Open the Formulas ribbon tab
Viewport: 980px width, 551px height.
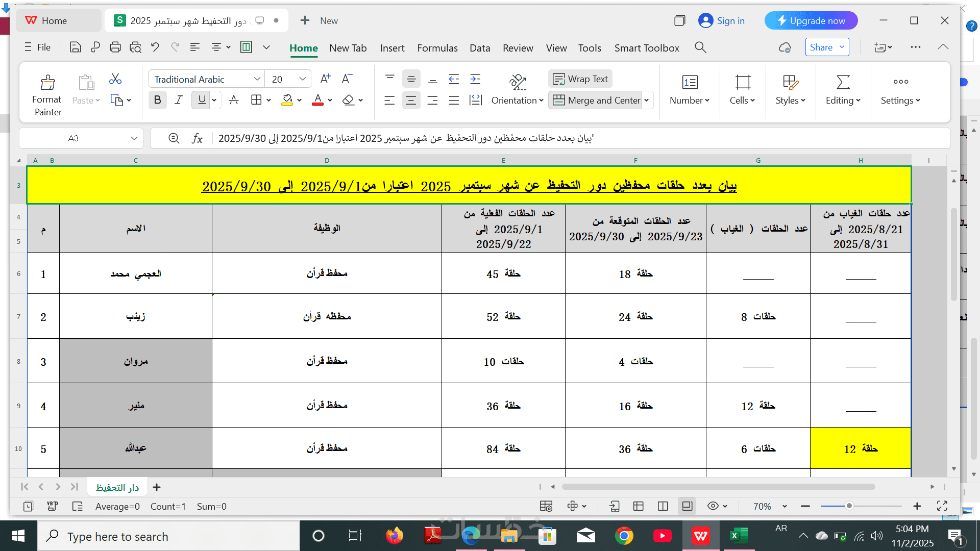437,48
